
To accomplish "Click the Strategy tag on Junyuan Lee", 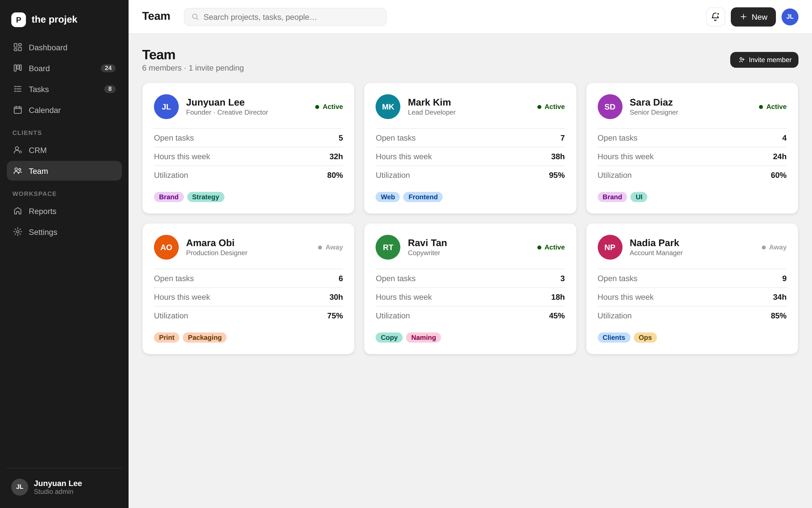I will (x=205, y=197).
